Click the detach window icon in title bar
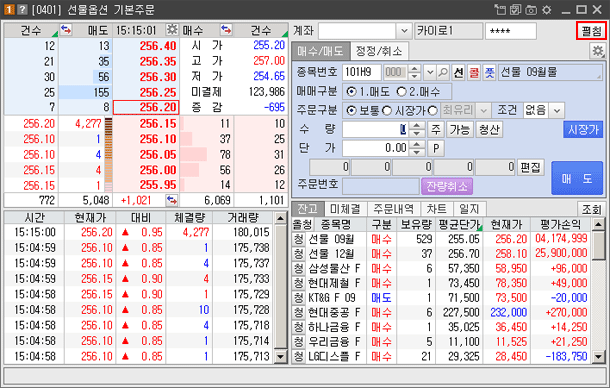Viewport: 610px width, 388px height. (500, 9)
